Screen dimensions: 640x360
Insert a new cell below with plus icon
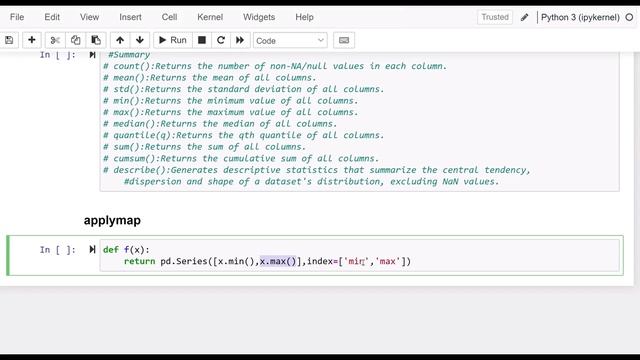[x=31, y=40]
